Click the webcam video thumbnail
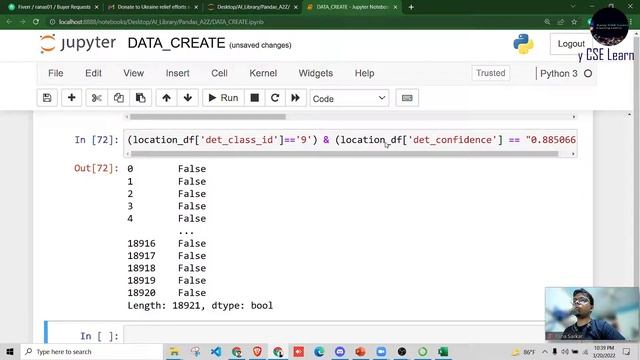640x360 pixels. (x=591, y=313)
